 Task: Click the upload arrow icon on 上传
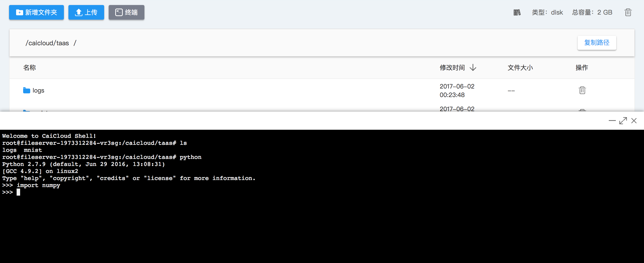pyautogui.click(x=79, y=12)
